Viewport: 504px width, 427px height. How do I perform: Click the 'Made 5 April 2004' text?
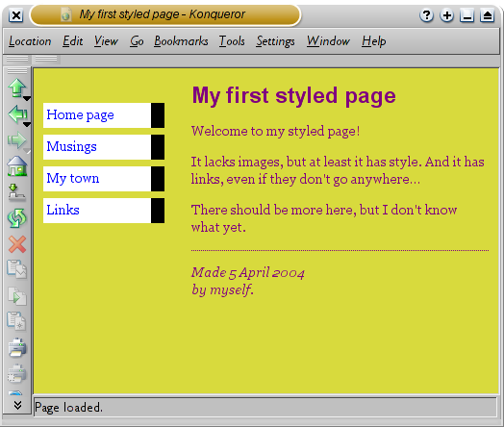coord(248,273)
